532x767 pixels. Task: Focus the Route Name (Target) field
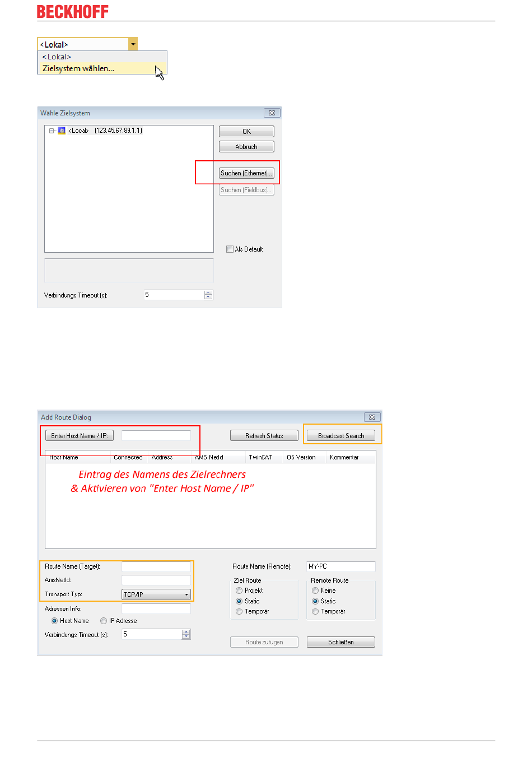[x=156, y=566]
